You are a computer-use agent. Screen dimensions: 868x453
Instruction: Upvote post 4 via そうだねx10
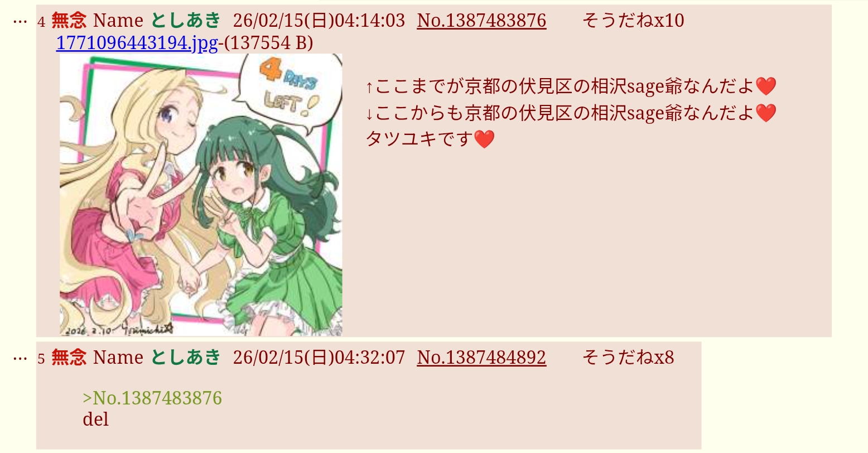click(x=633, y=21)
